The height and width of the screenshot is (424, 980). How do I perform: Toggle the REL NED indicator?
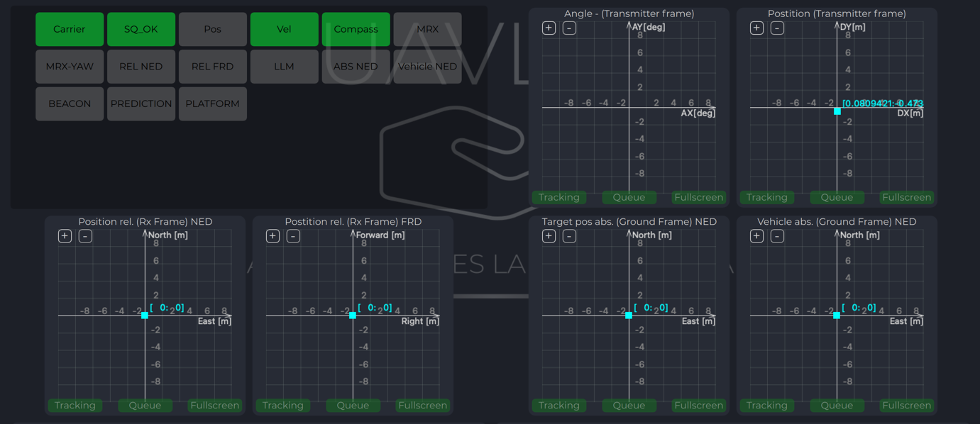coord(141,67)
